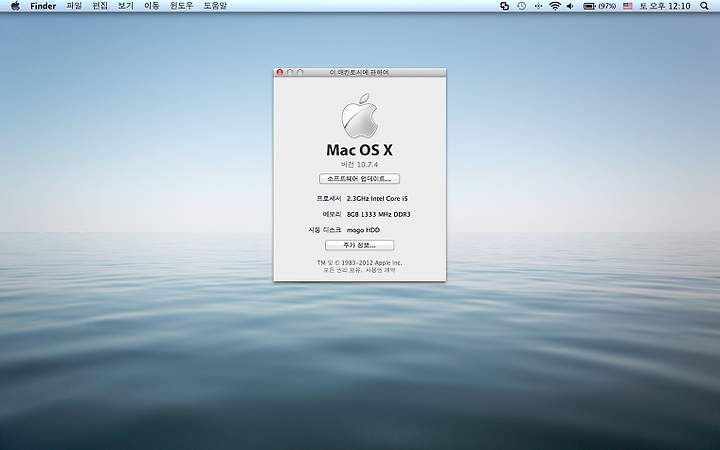Open the 사용권 계약 link
720x450 pixels.
coord(380,270)
